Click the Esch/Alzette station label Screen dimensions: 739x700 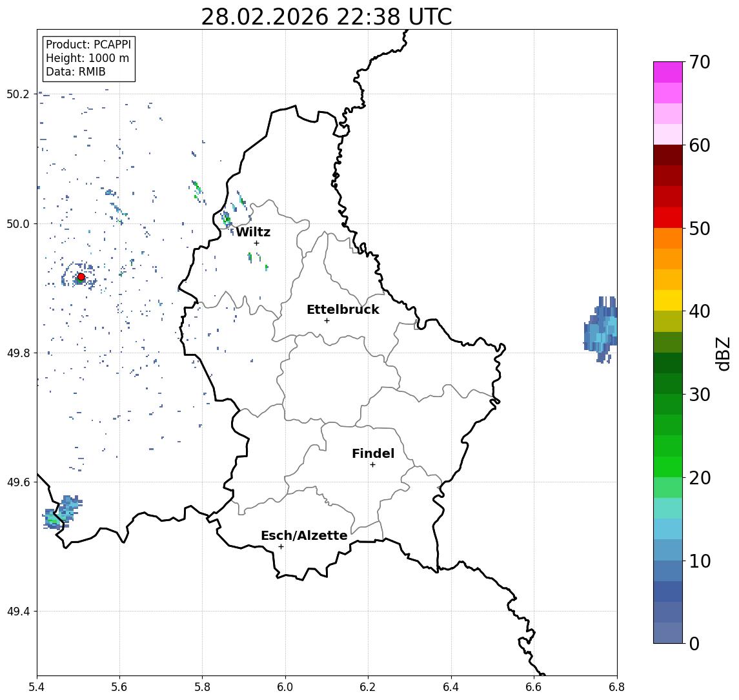coord(304,535)
